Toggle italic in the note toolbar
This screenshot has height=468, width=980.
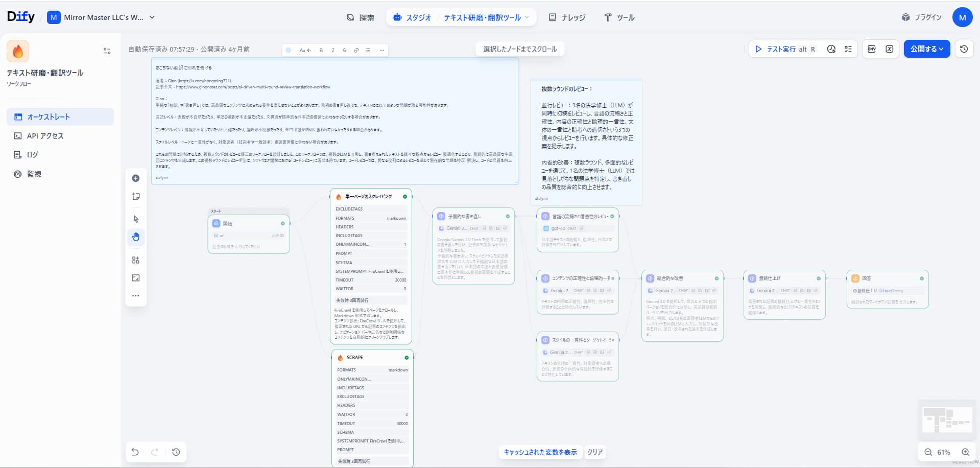tap(332, 50)
